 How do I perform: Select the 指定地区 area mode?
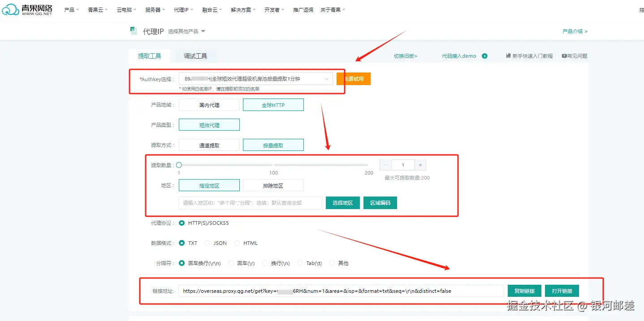click(x=209, y=185)
